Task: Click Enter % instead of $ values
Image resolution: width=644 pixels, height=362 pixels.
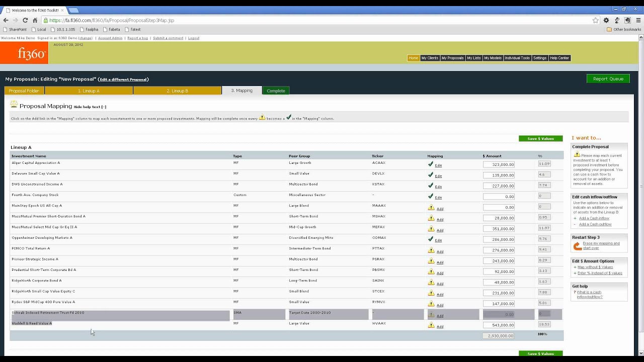Action: click(x=600, y=273)
